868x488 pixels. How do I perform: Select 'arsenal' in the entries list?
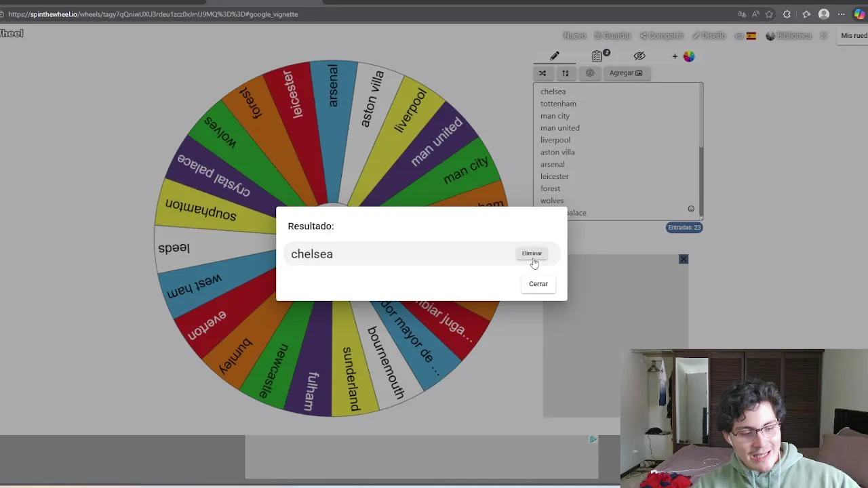click(552, 165)
